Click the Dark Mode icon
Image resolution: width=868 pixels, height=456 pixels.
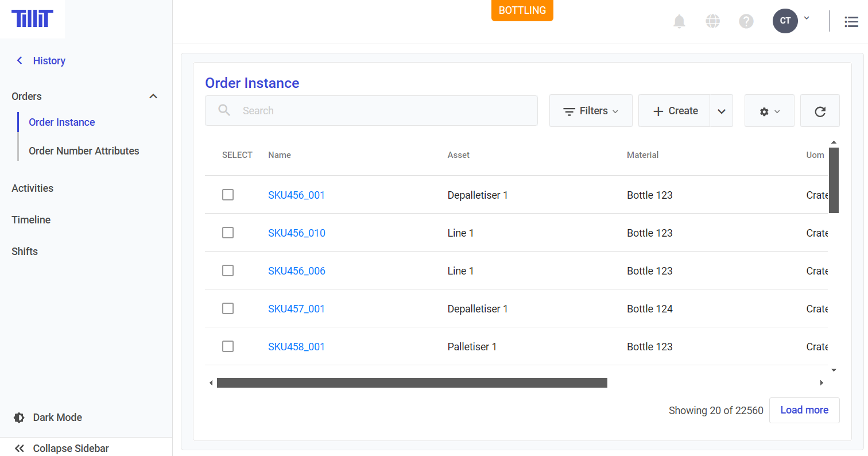point(19,418)
